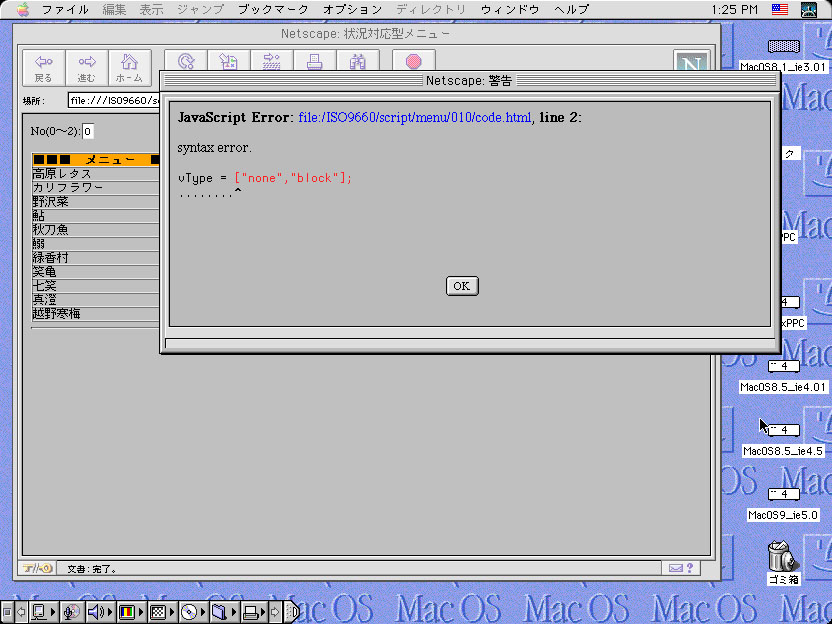Screen dimensions: 832x624
Task: Click the Forward (進む) toolbar button
Action: pos(87,68)
